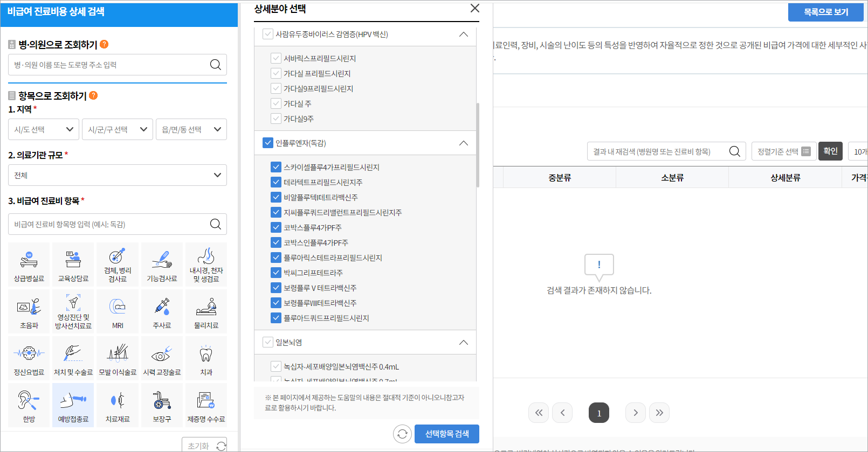Viewport: 868px width, 452px height.
Task: Select the 물리치료 category icon
Action: pyautogui.click(x=206, y=311)
